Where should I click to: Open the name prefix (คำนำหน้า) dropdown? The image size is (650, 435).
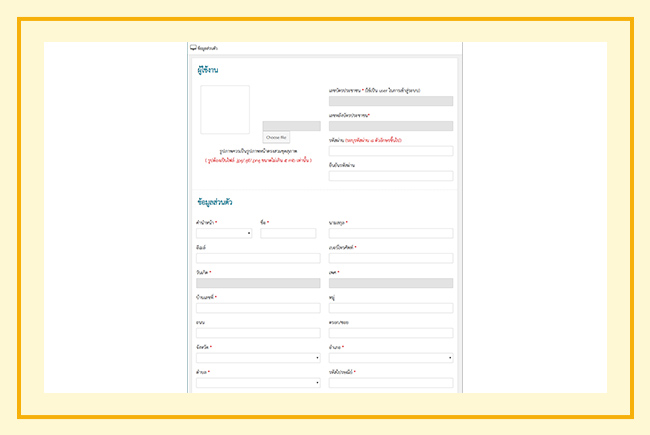pyautogui.click(x=224, y=233)
